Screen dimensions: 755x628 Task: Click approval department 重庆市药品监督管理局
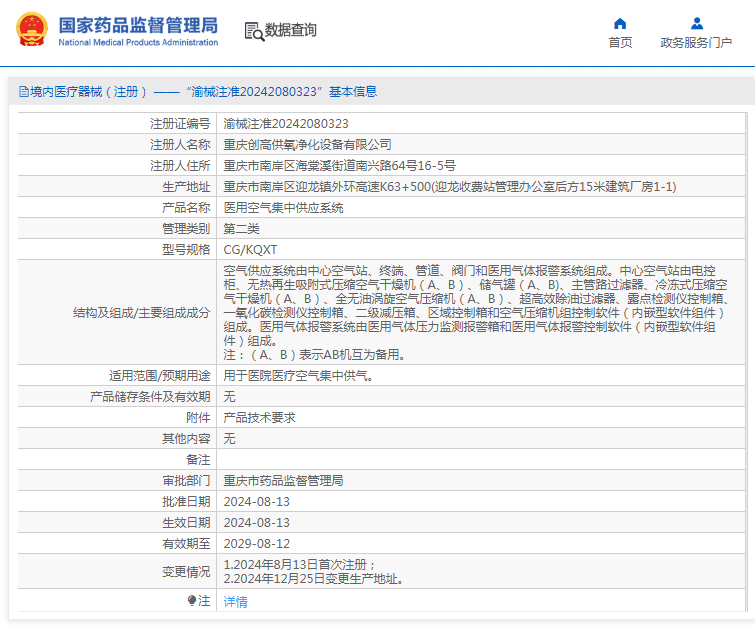tap(283, 481)
